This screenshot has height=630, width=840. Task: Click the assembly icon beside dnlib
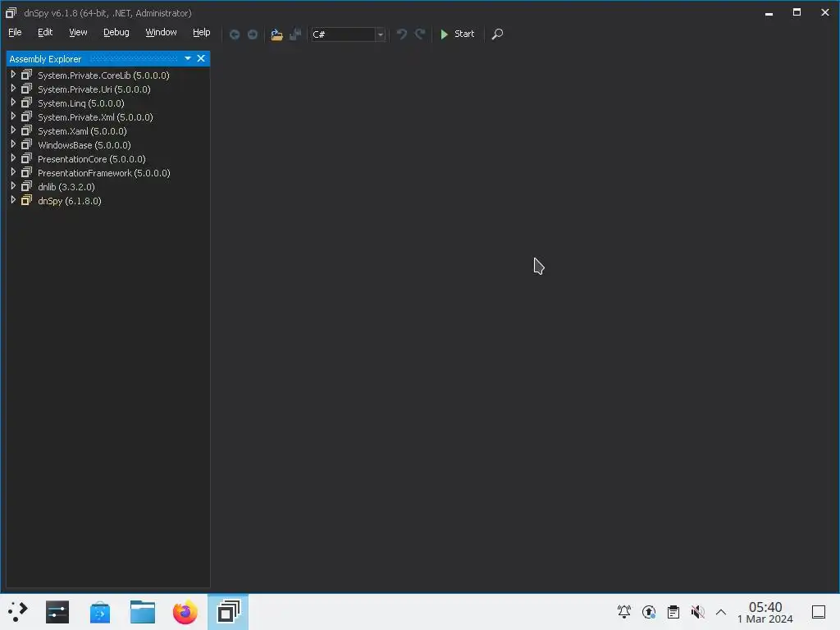point(26,186)
